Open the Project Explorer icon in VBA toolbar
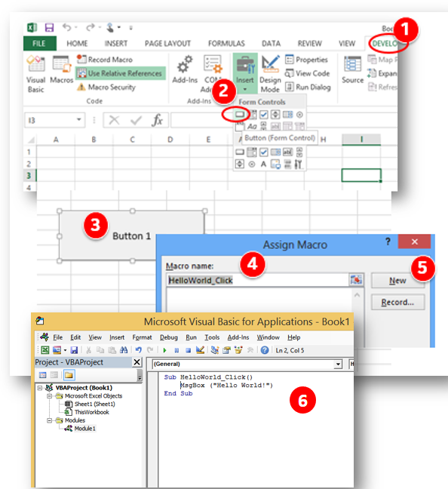Image resolution: width=448 pixels, height=489 pixels. [x=215, y=350]
